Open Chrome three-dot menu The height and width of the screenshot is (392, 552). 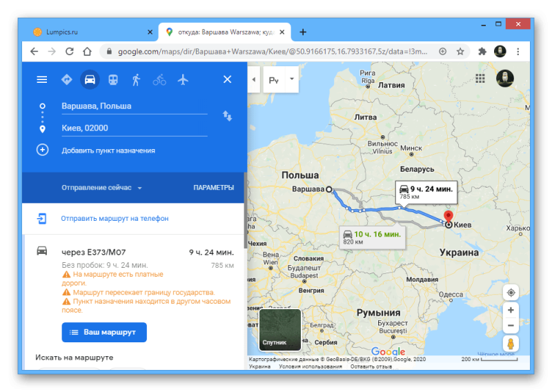click(x=518, y=52)
